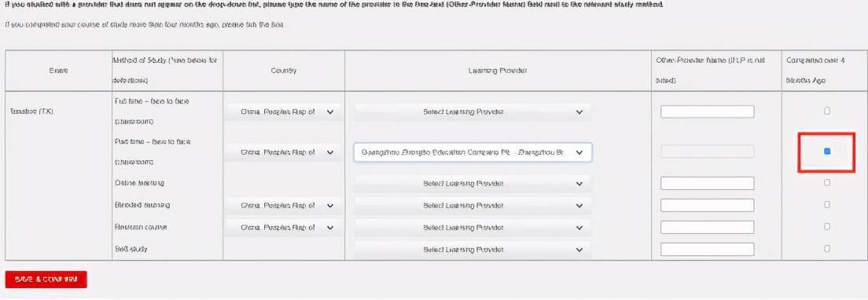Screen dimensions: 868x300
Task: Open Country dropdown for Blended learning row
Action: (283, 205)
